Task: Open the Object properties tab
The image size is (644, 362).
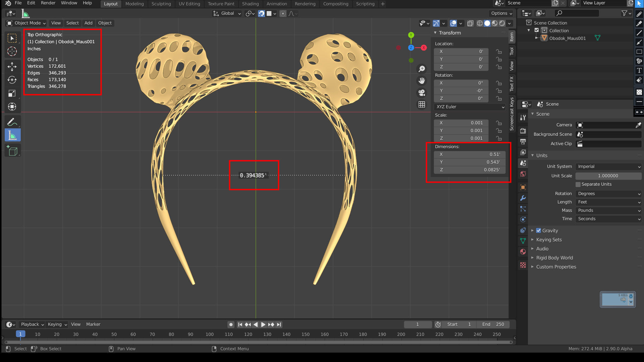Action: (523, 187)
